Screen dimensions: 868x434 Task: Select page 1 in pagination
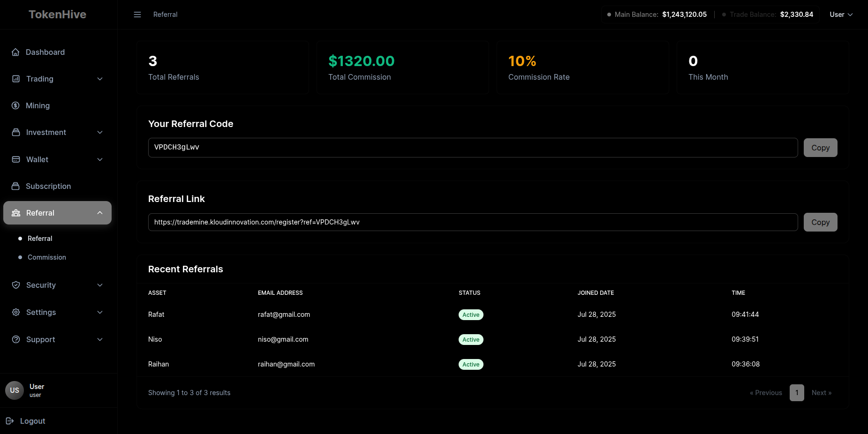coord(797,393)
